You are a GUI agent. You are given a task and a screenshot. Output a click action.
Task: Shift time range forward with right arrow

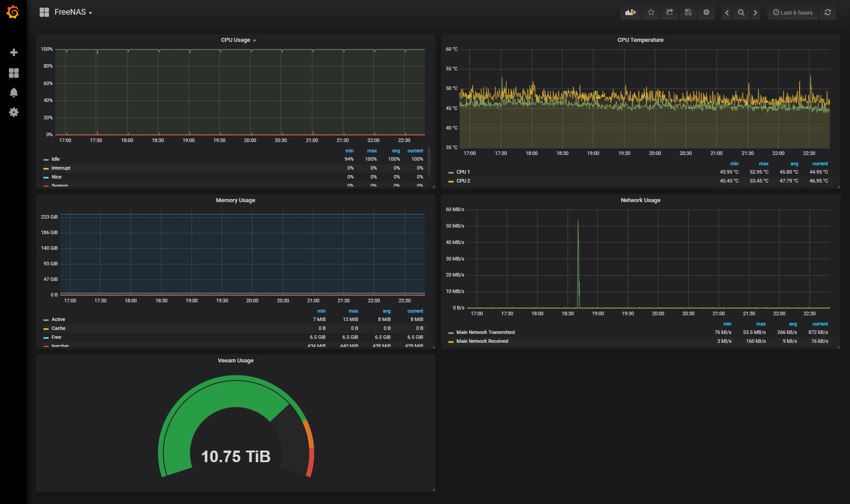point(755,12)
